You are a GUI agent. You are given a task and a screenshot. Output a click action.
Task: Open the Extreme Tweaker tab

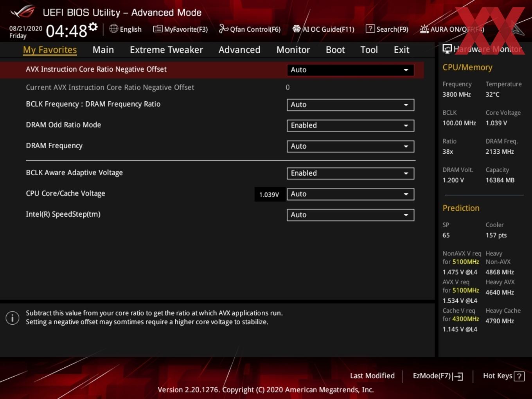tap(166, 50)
